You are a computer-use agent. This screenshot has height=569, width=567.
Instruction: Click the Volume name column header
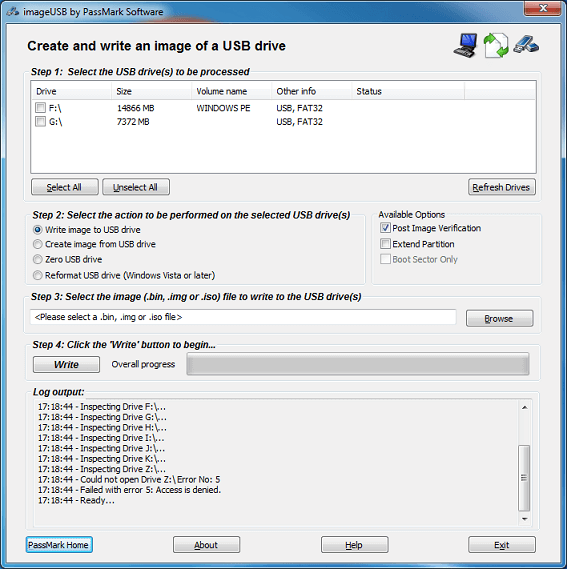tap(232, 91)
